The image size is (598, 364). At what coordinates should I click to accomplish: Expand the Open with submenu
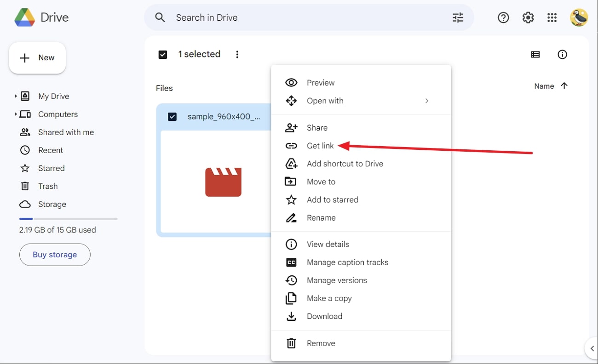pos(426,101)
